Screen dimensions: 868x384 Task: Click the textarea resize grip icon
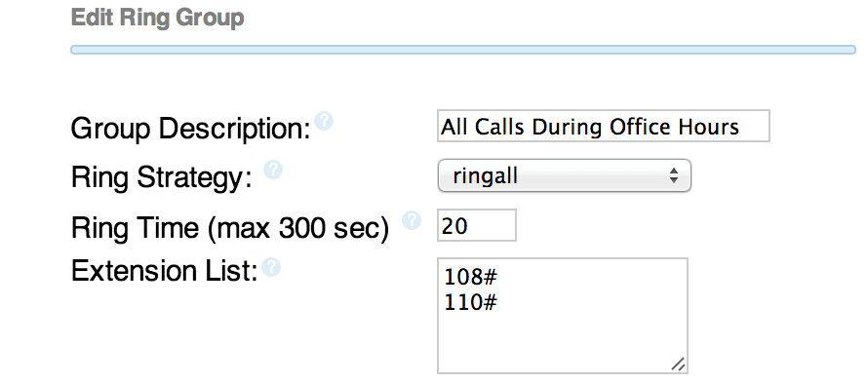[x=679, y=365]
